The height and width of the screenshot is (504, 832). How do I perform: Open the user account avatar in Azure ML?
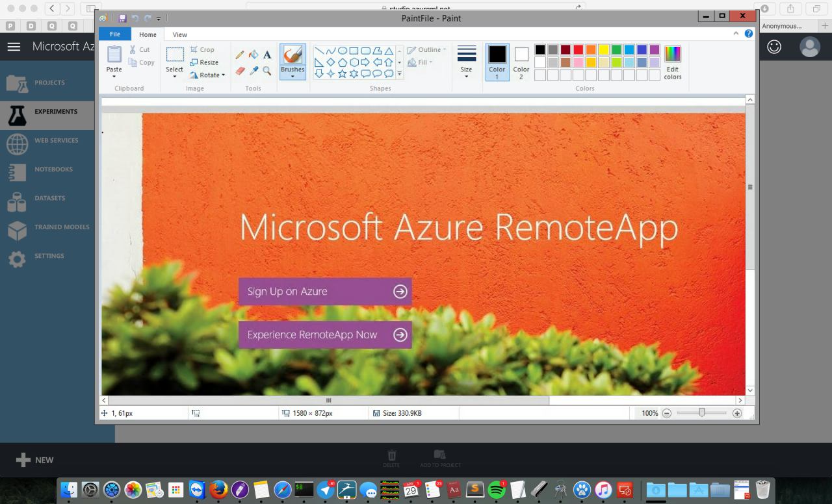[x=810, y=47]
